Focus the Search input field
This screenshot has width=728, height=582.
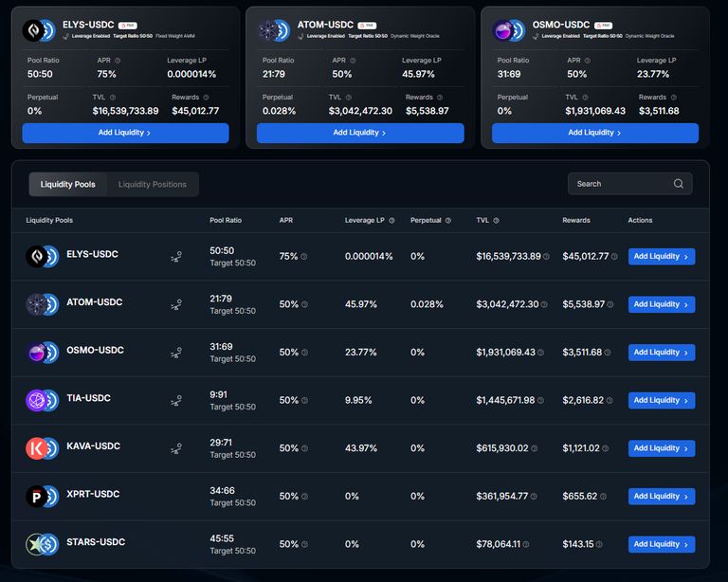(x=621, y=184)
